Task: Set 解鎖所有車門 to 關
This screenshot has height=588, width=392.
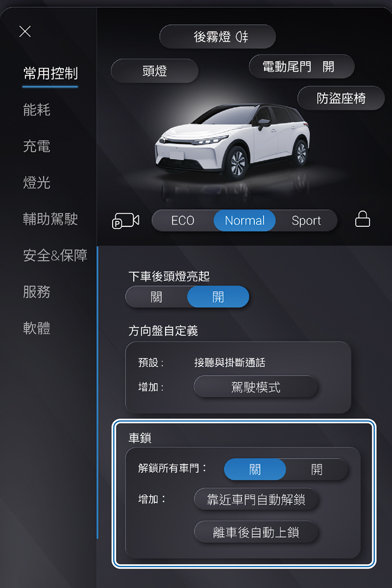Action: (x=255, y=469)
